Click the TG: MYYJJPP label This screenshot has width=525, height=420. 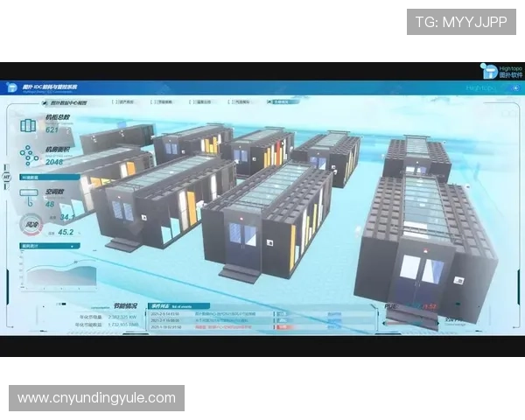(461, 21)
